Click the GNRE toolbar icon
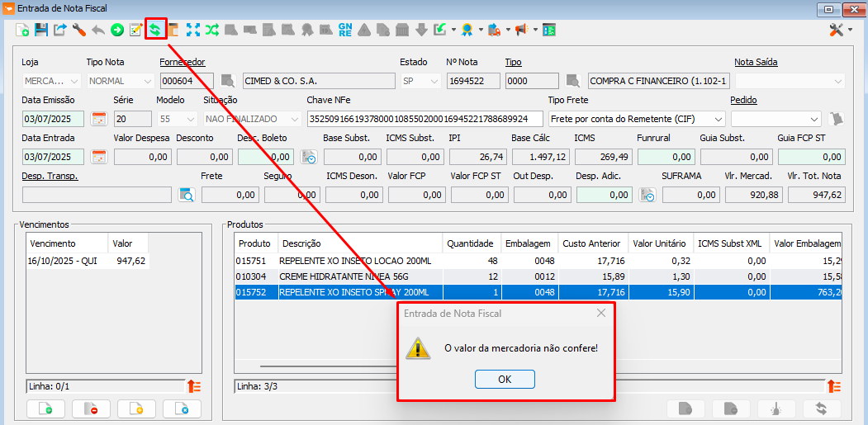Viewport: 868px width, 425px height. [x=345, y=30]
